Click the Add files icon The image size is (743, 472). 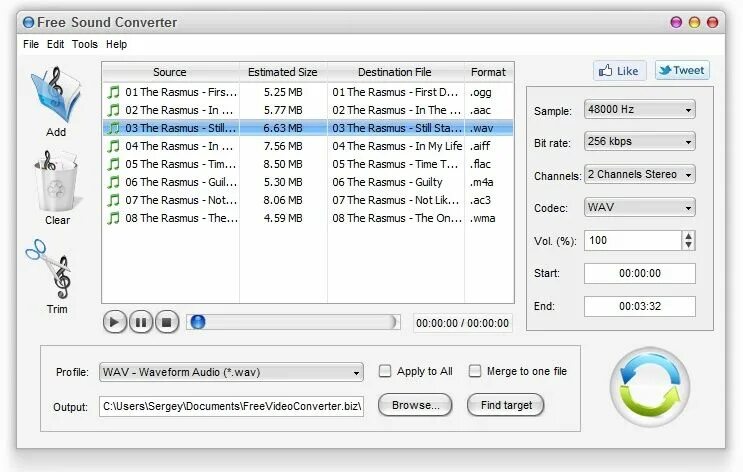(56, 95)
